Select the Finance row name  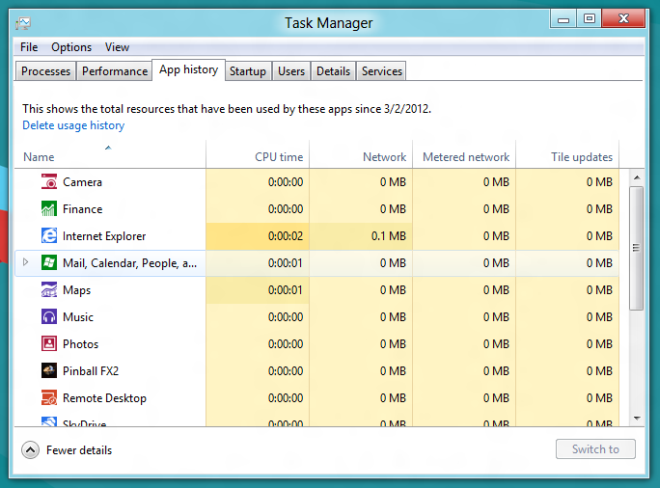[82, 209]
